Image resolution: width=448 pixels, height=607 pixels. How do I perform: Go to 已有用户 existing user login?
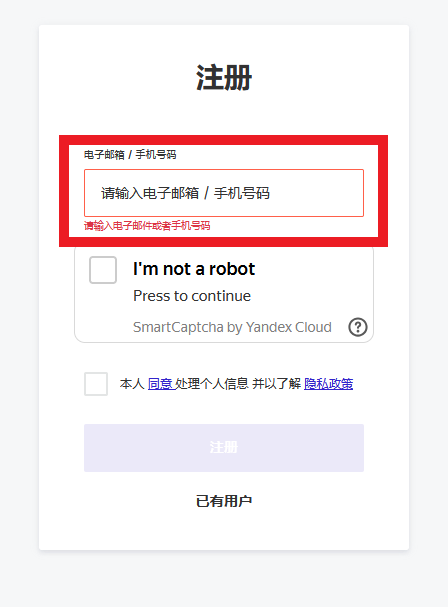(x=224, y=501)
